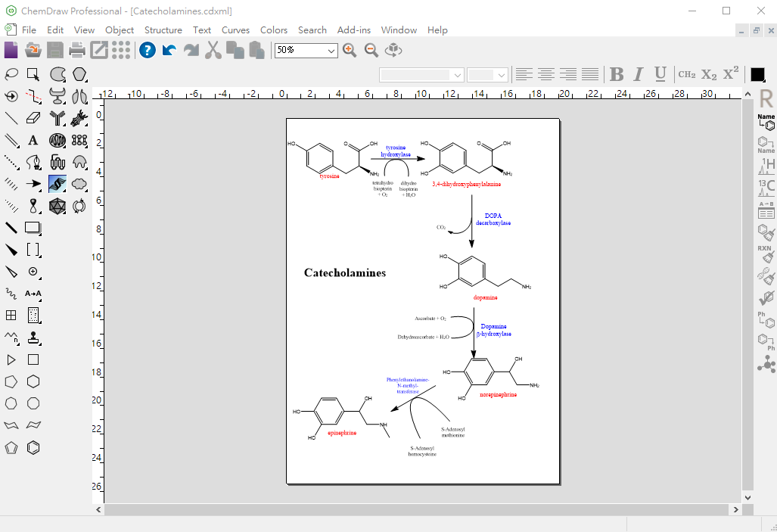The image size is (777, 532).
Task: Expand the text color black swatch menu
Action: point(758,74)
